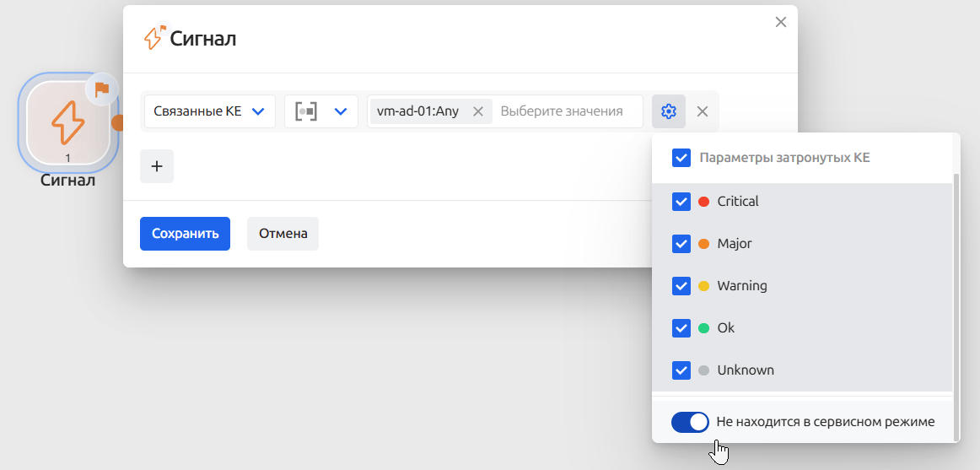Click the Сигнал lightning node icon
980x470 pixels.
pos(67,122)
